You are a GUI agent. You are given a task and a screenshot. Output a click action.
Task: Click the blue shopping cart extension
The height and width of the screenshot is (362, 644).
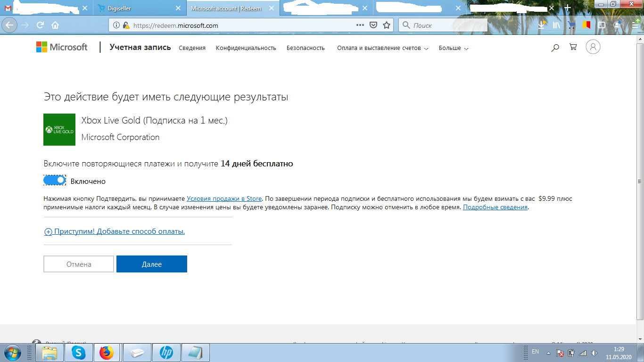coord(571,25)
